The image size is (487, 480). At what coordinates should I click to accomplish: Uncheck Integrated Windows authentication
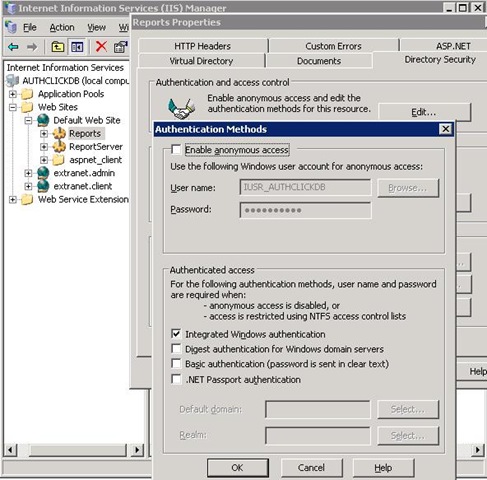point(176,333)
